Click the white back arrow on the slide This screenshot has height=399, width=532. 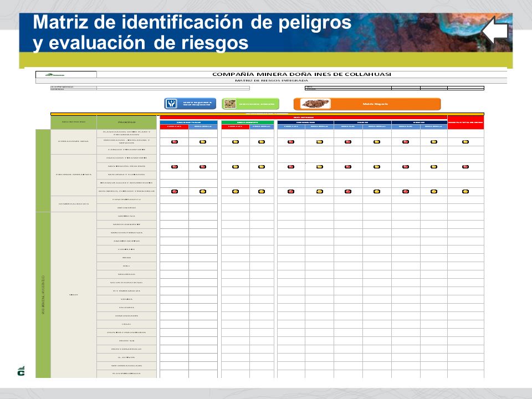(495, 30)
